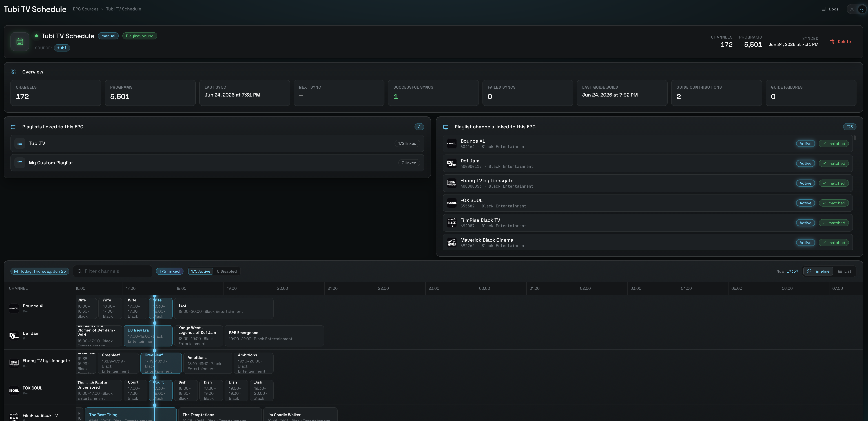Switch to light theme sun icon

pyautogui.click(x=852, y=9)
